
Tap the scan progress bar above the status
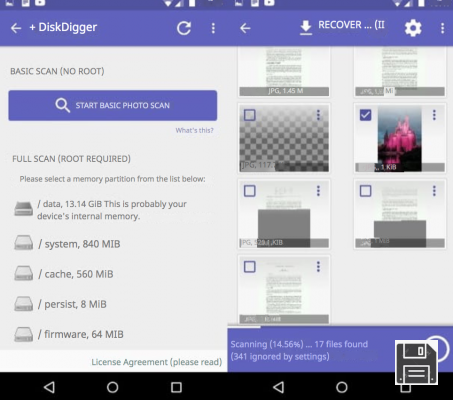tap(340, 327)
